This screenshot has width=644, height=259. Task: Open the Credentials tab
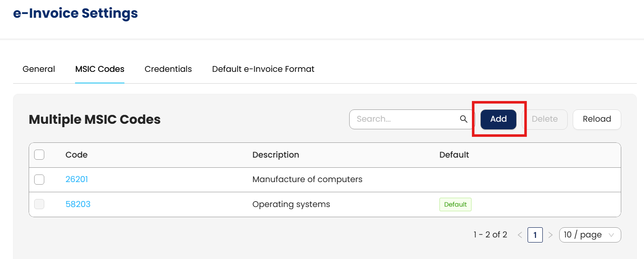[x=168, y=69]
